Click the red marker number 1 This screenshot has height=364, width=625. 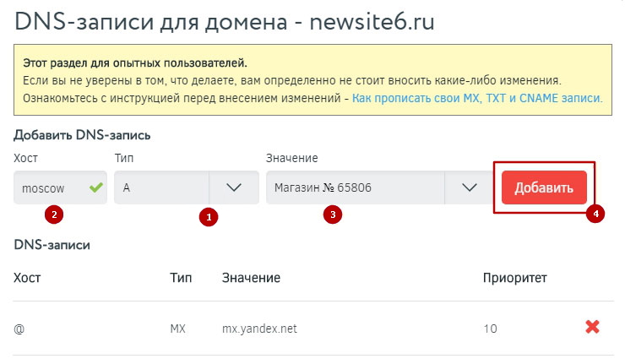click(x=207, y=217)
